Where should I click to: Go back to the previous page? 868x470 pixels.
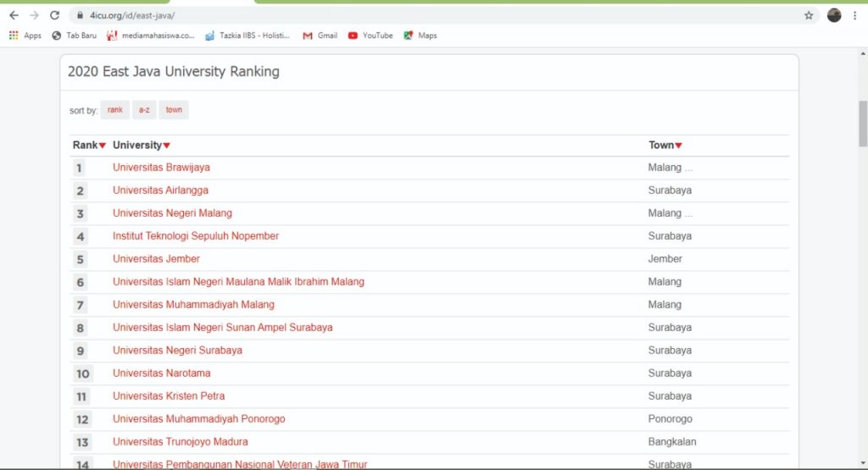pos(14,15)
